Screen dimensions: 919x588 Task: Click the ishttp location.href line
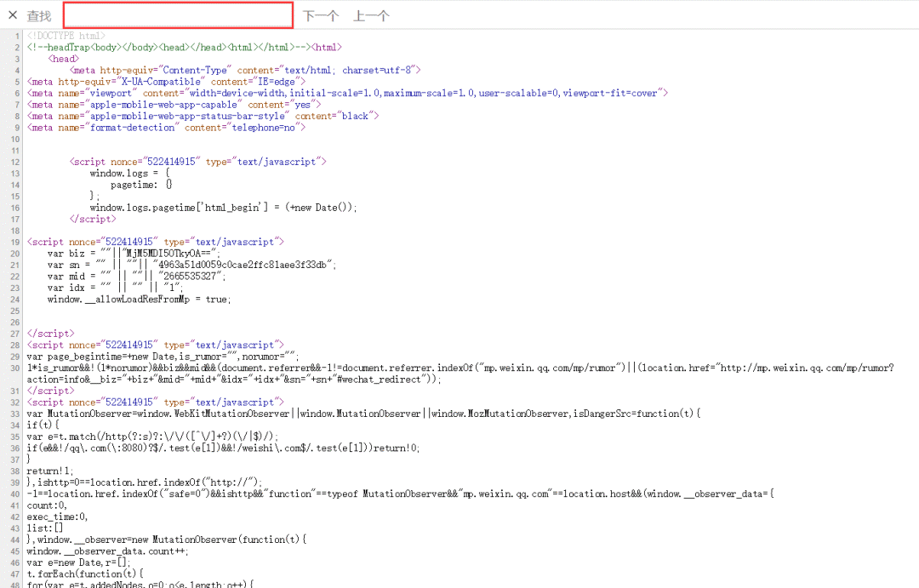click(145, 482)
